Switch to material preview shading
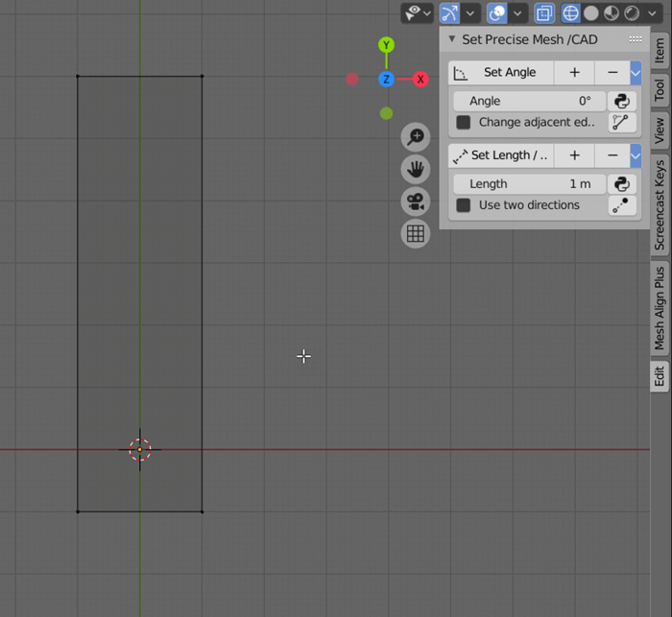The image size is (672, 617). [612, 13]
